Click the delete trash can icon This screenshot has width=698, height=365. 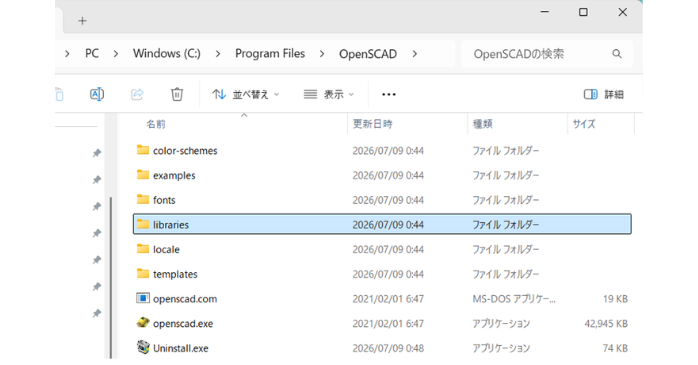(x=177, y=94)
